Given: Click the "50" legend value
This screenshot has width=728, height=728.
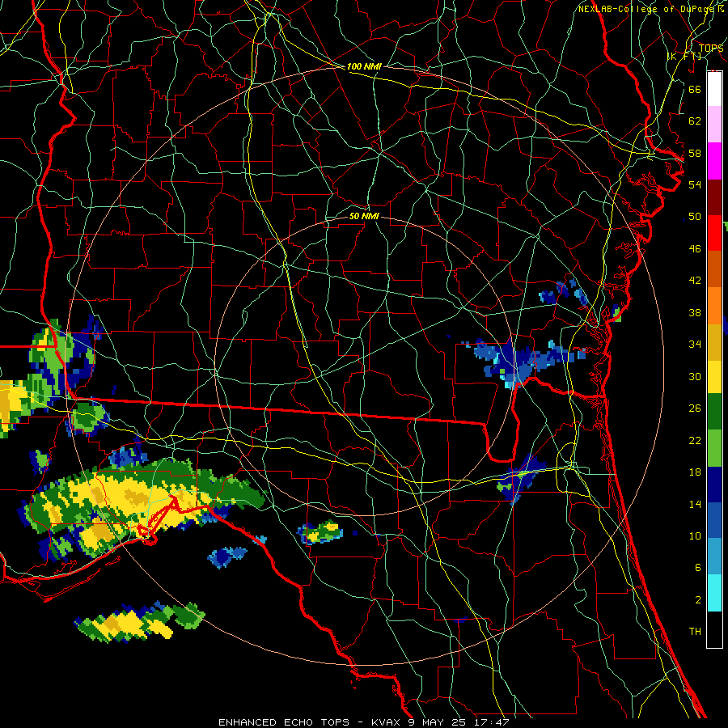Looking at the screenshot, I should [695, 217].
